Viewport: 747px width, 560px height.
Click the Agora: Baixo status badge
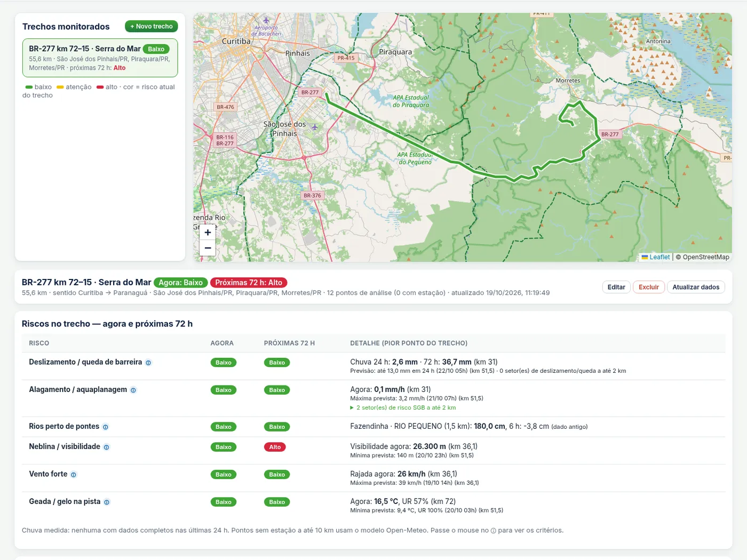(180, 283)
